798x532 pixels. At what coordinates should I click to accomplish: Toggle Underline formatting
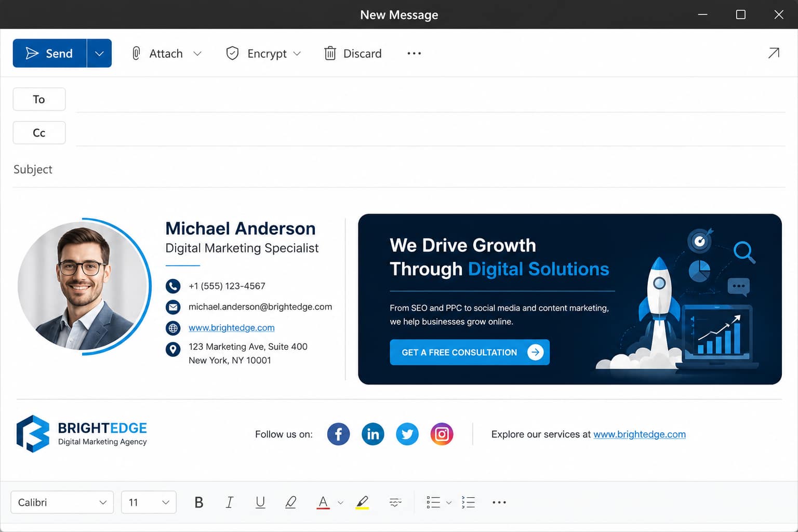[260, 502]
